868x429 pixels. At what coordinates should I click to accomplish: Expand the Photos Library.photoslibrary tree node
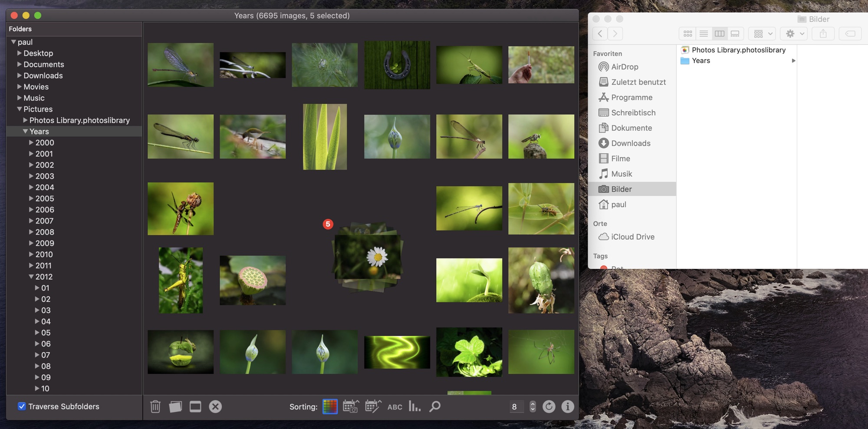tap(25, 120)
